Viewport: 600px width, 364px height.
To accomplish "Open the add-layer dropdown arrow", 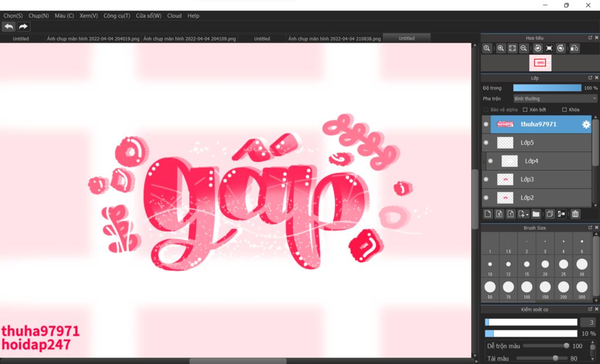I will point(527,215).
